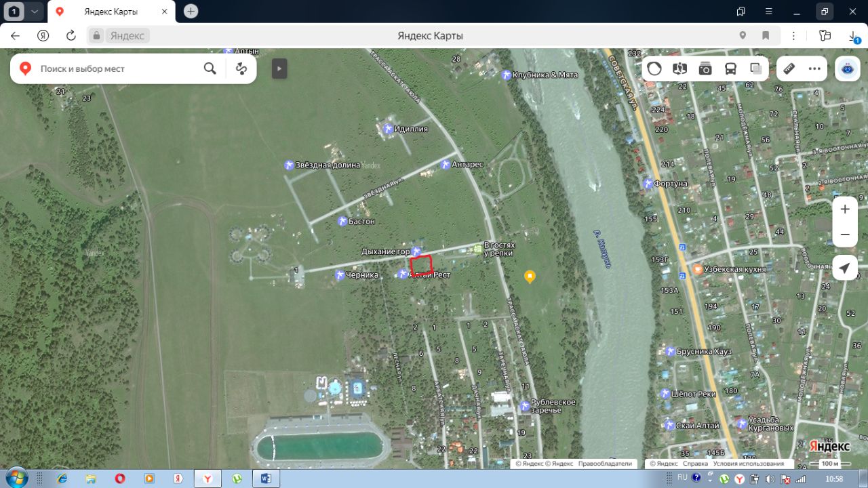
Task: Toggle the overlapping squares layer button
Action: pos(756,68)
